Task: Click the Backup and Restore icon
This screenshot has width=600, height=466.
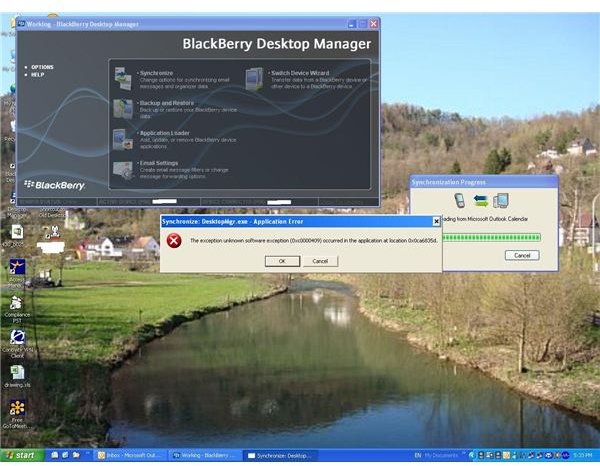Action: point(123,109)
